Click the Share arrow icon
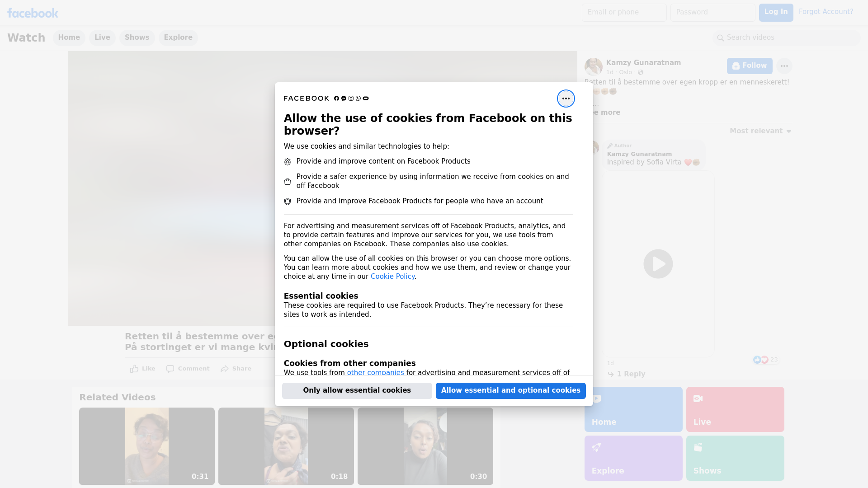The width and height of the screenshot is (868, 488). pyautogui.click(x=224, y=369)
